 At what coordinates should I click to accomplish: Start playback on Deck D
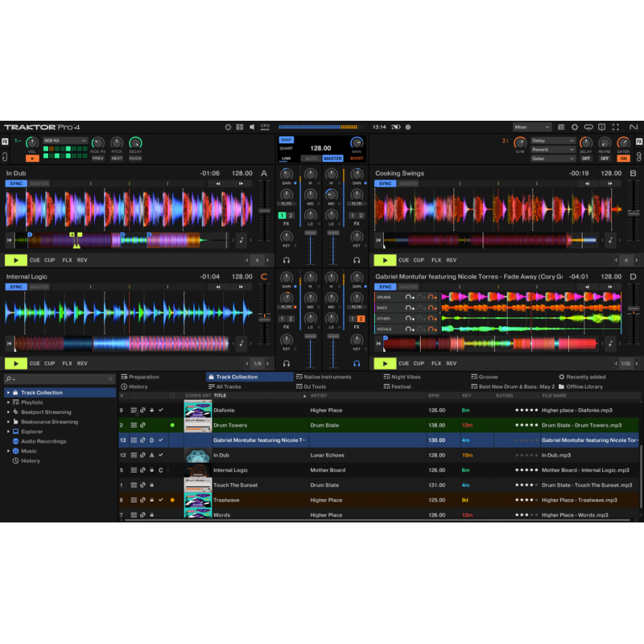[385, 364]
